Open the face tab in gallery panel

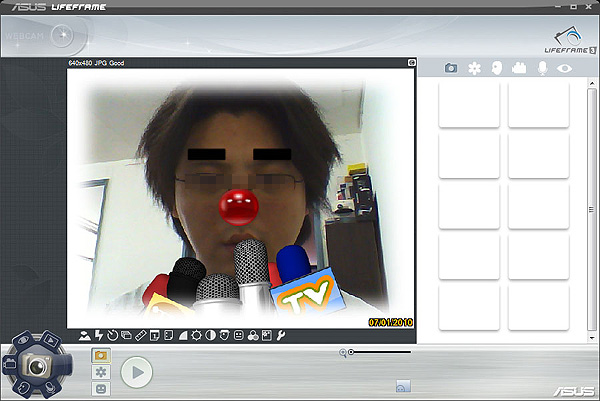[x=497, y=68]
